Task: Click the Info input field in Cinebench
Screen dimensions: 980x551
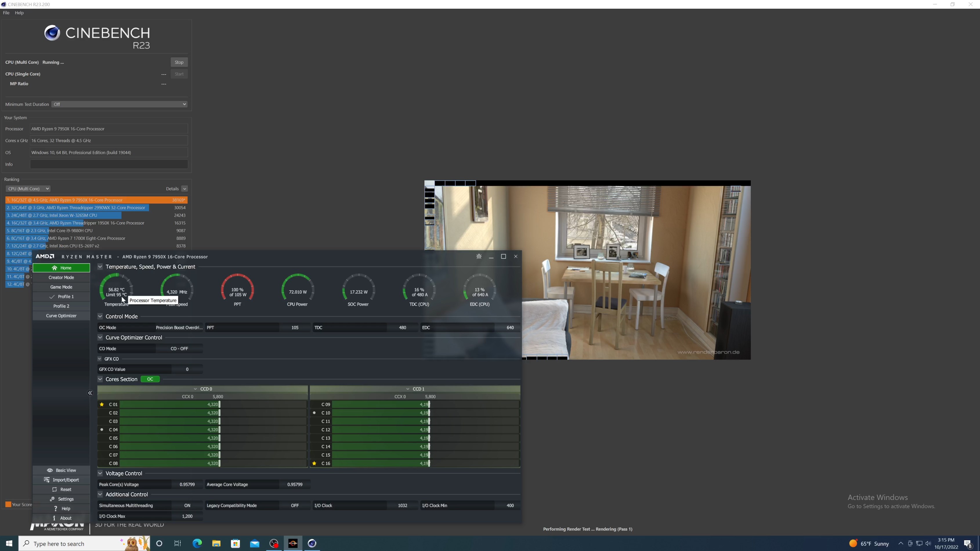Action: point(109,164)
